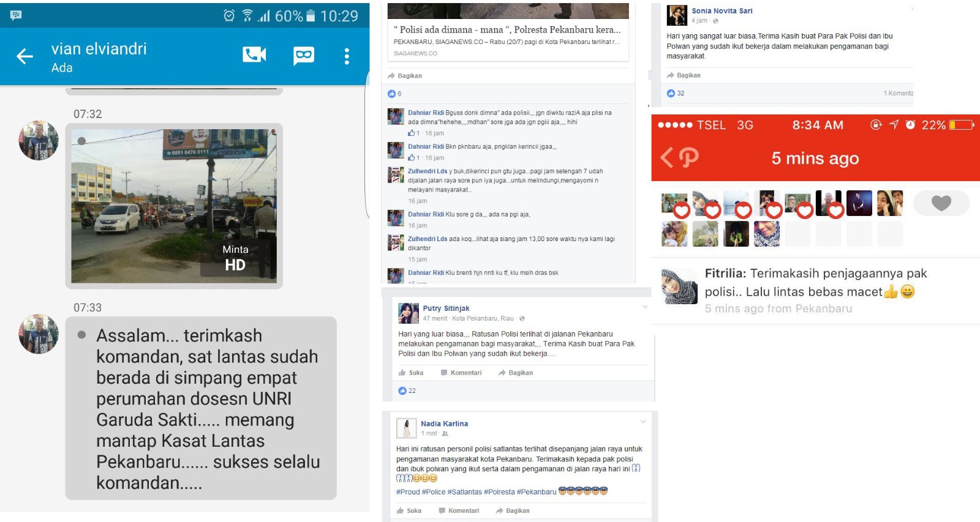Screen dimensions: 980x522
Task: Click Bagikan on Nadia Karlina's post
Action: pos(513,510)
